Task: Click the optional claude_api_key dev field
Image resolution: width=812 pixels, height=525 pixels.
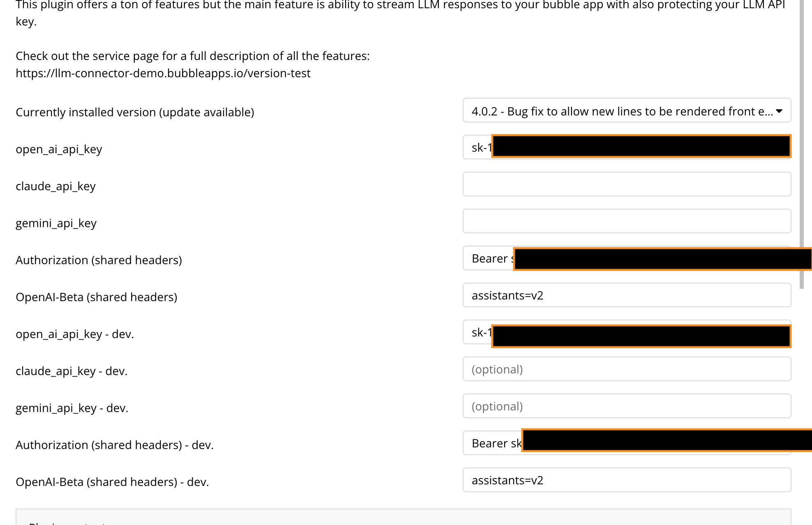Action: point(627,369)
